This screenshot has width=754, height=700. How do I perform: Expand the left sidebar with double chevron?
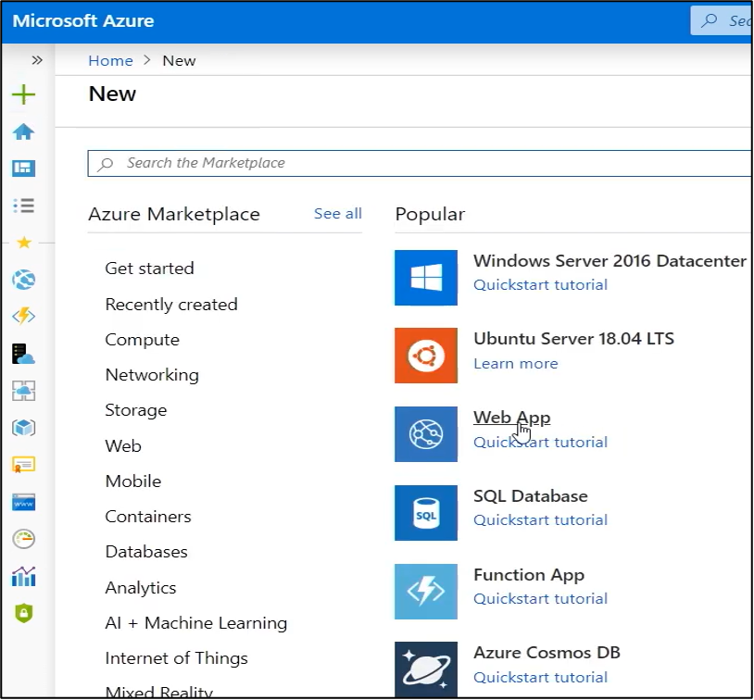pos(37,60)
